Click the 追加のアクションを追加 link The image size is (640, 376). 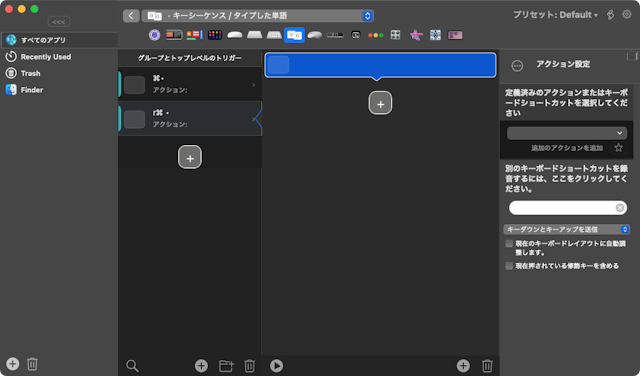tap(567, 148)
